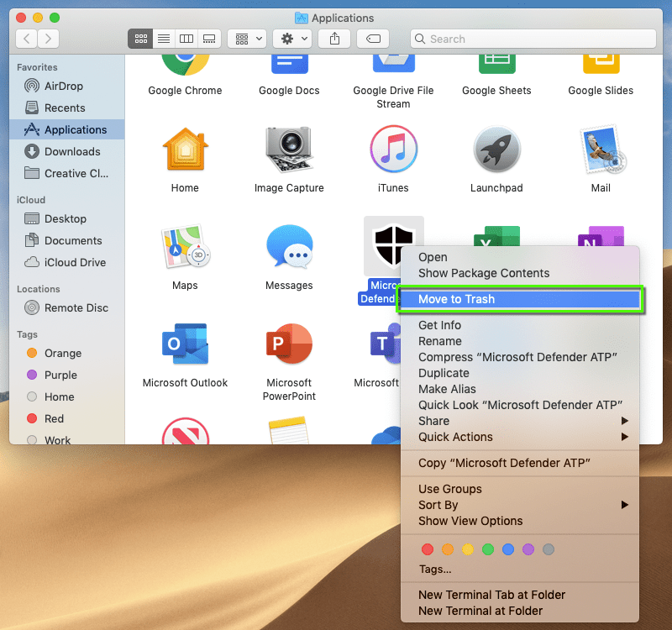Select the Launchpad icon
The height and width of the screenshot is (630, 672).
[x=496, y=149]
